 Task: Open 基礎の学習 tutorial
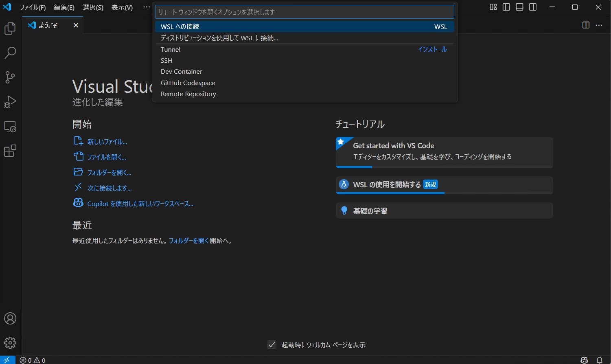click(444, 211)
